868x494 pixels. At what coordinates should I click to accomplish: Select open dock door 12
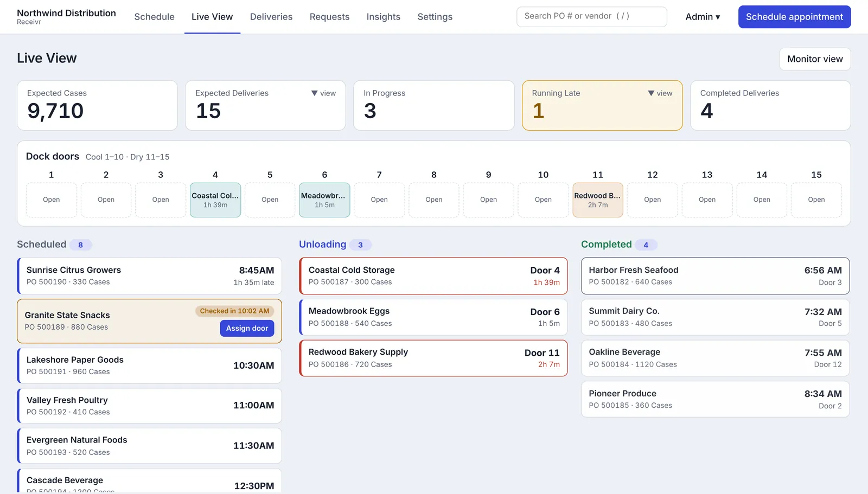coord(653,200)
